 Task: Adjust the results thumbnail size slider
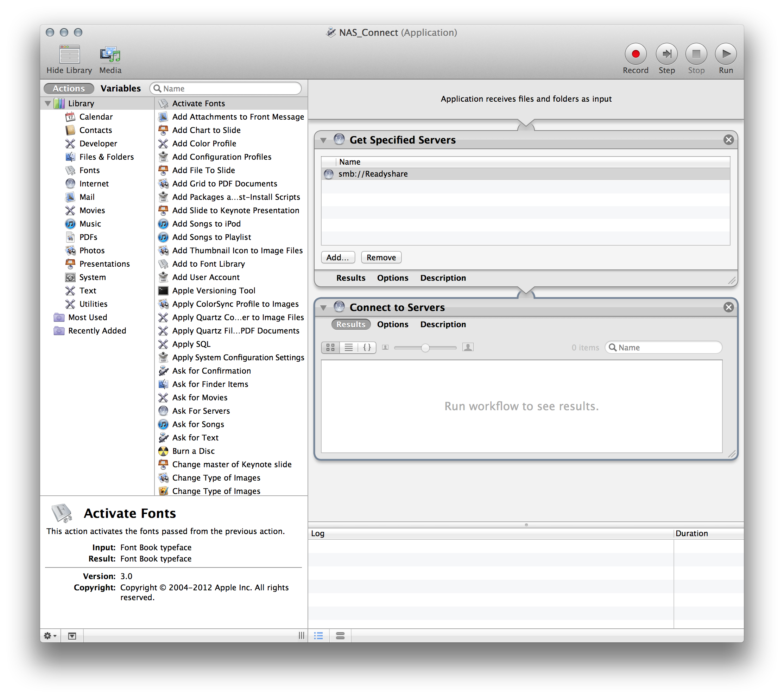point(425,348)
